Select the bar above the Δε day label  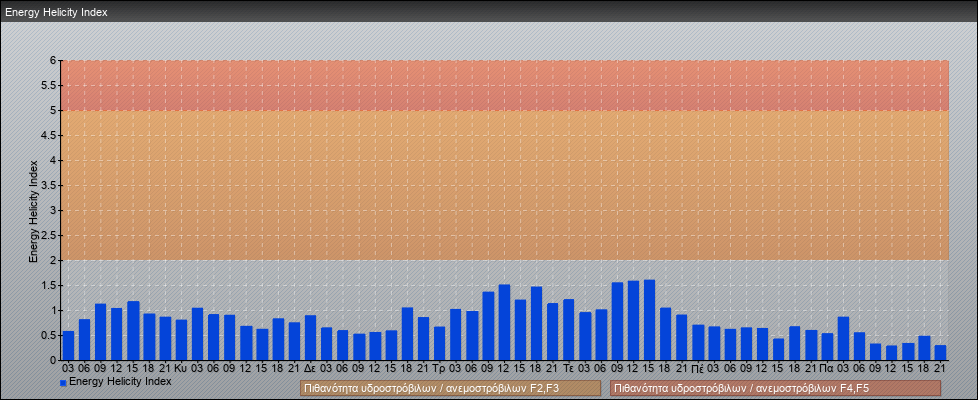click(310, 337)
